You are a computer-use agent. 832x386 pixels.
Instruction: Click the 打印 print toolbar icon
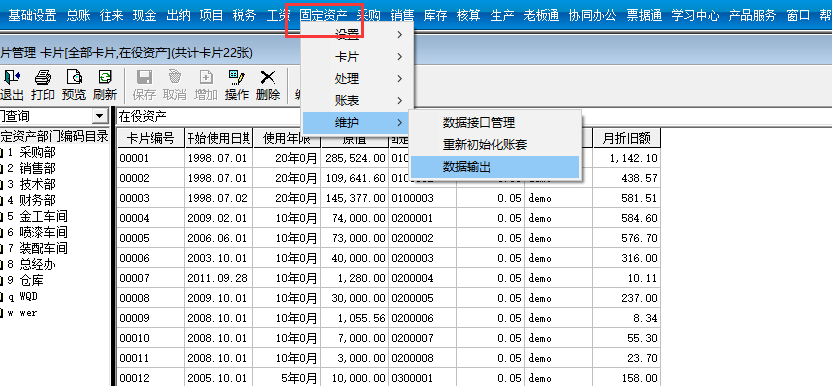coord(42,85)
